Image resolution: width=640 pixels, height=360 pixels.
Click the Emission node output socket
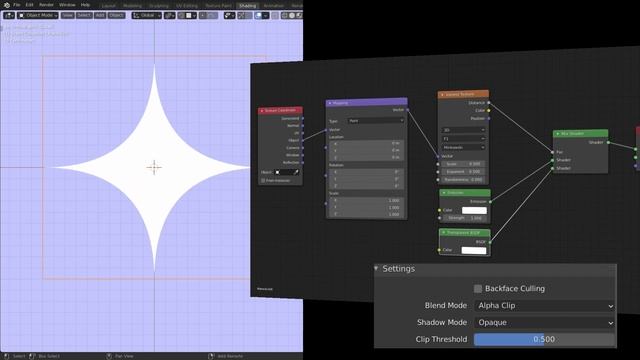[490, 202]
